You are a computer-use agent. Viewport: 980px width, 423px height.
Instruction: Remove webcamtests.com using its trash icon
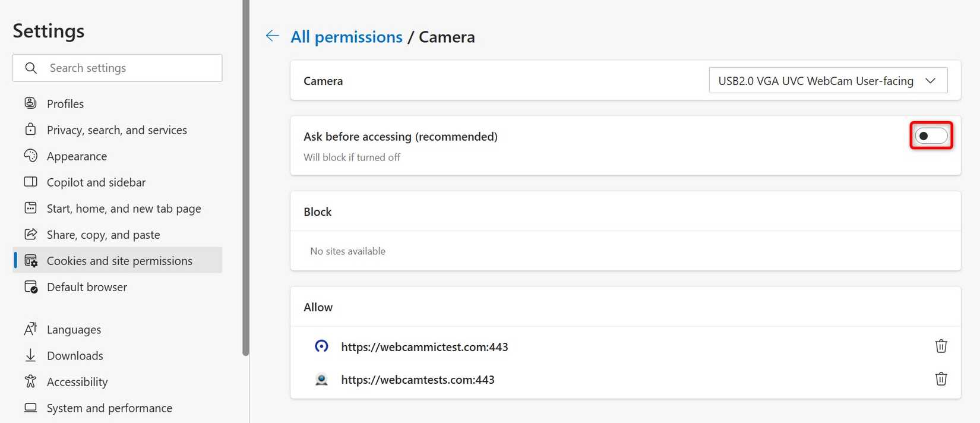coord(941,379)
